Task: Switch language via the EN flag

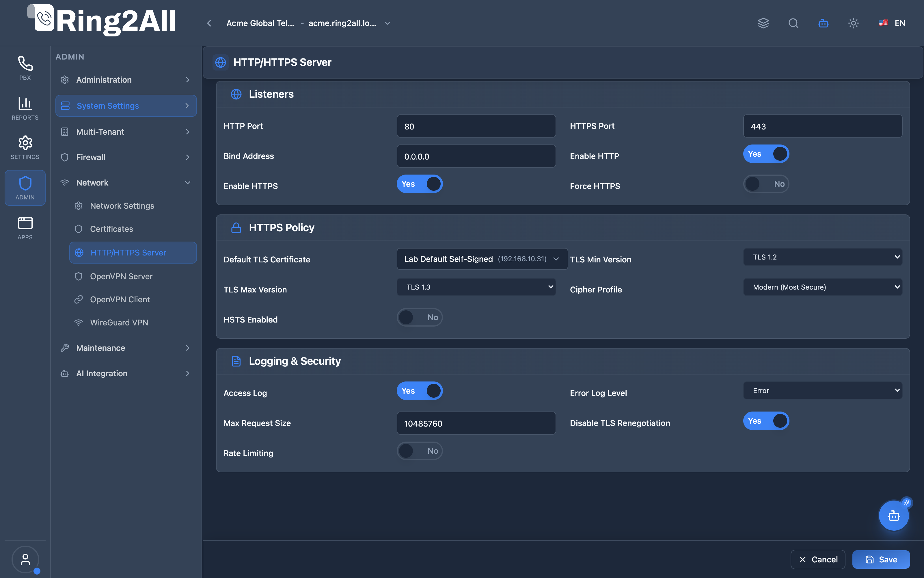Action: coord(892,23)
